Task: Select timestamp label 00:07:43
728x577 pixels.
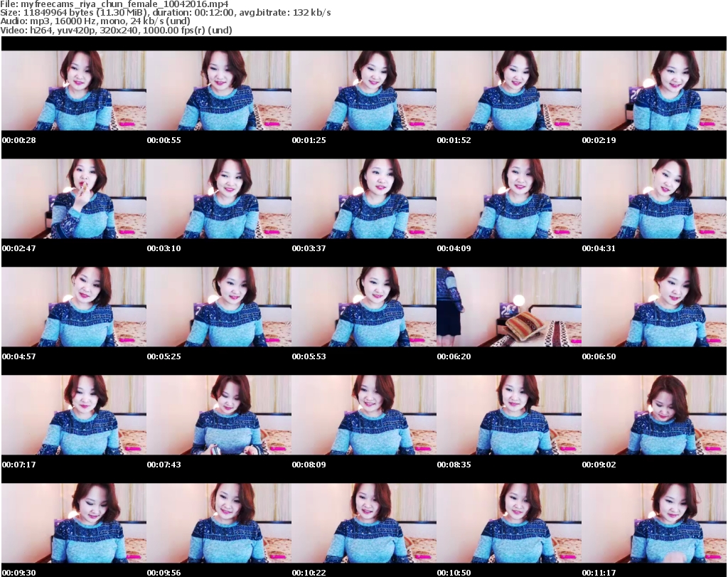Action: point(164,465)
